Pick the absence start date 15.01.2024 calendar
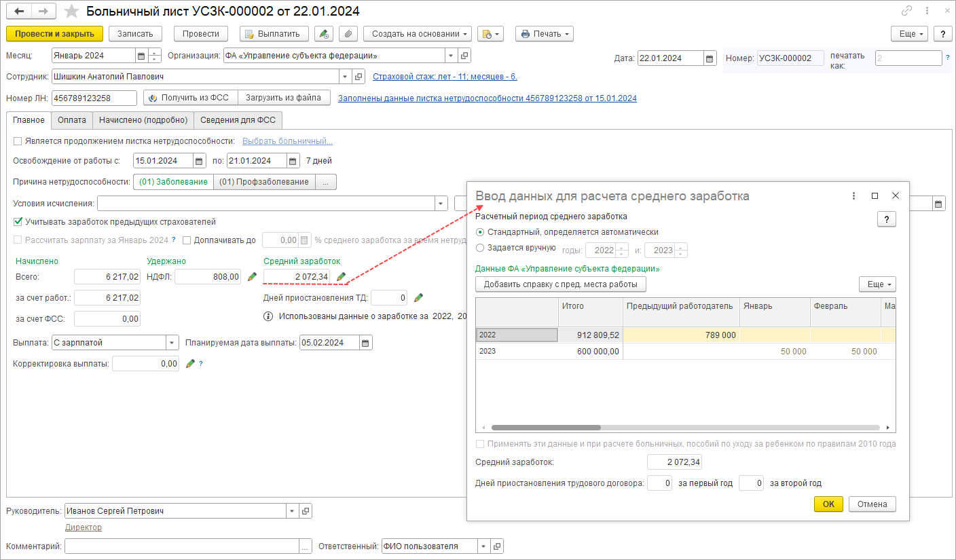Image resolution: width=956 pixels, height=560 pixels. 199,161
